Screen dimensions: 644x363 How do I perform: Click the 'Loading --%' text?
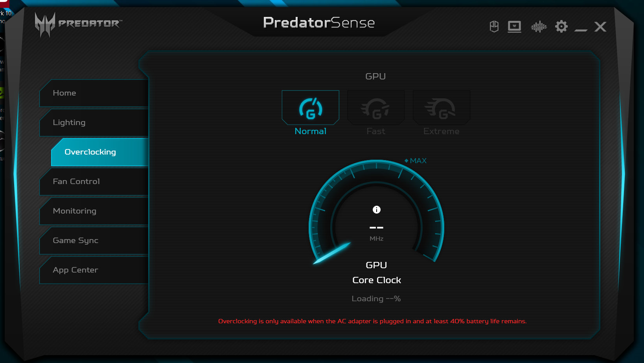coord(376,299)
